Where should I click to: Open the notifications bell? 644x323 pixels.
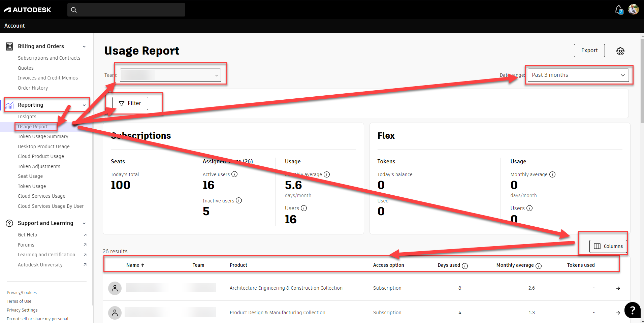click(619, 9)
